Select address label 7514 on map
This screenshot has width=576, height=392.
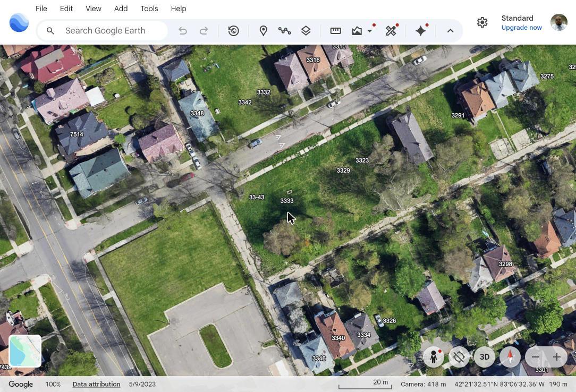pos(77,134)
